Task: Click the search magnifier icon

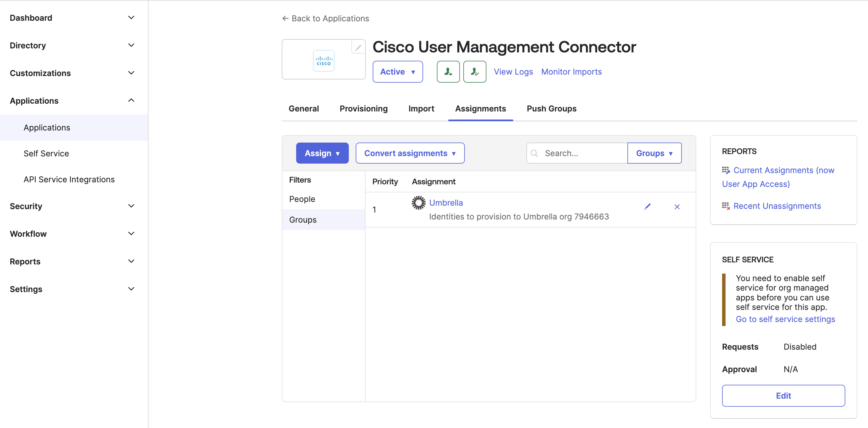Action: pyautogui.click(x=534, y=154)
